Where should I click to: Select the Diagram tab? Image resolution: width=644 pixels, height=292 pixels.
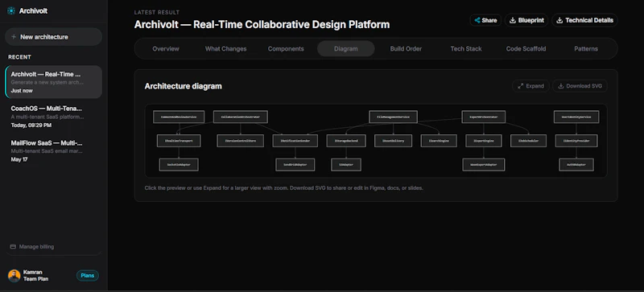click(x=346, y=48)
